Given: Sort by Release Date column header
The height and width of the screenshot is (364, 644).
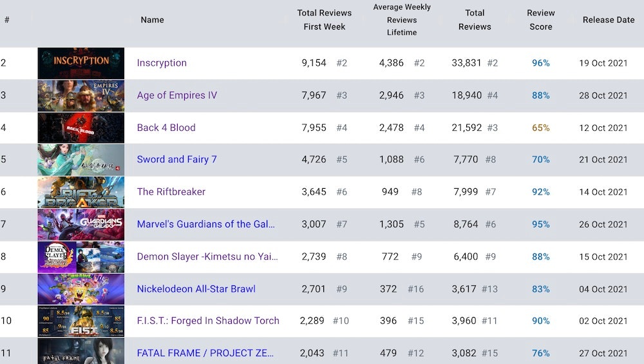Looking at the screenshot, I should 609,20.
